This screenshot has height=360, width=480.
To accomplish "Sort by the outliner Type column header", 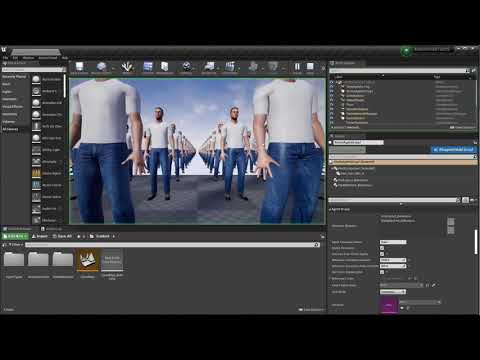I will (x=437, y=77).
